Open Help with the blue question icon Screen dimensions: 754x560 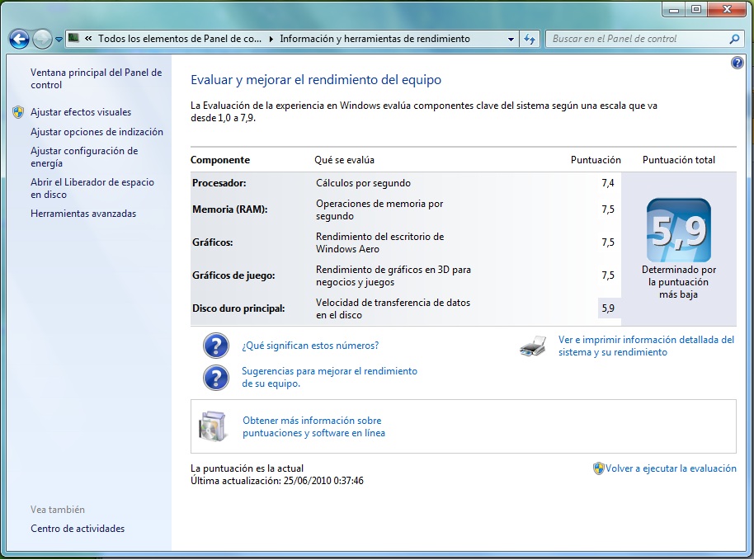(x=738, y=63)
